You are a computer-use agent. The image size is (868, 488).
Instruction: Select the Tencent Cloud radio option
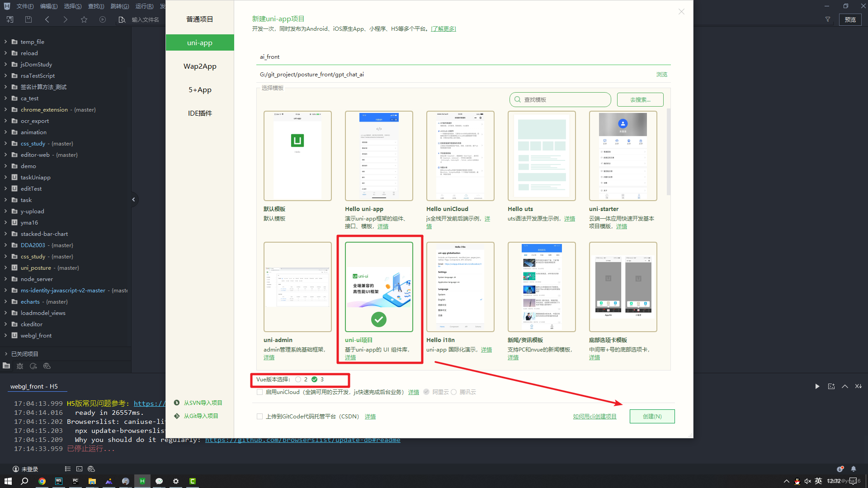453,392
